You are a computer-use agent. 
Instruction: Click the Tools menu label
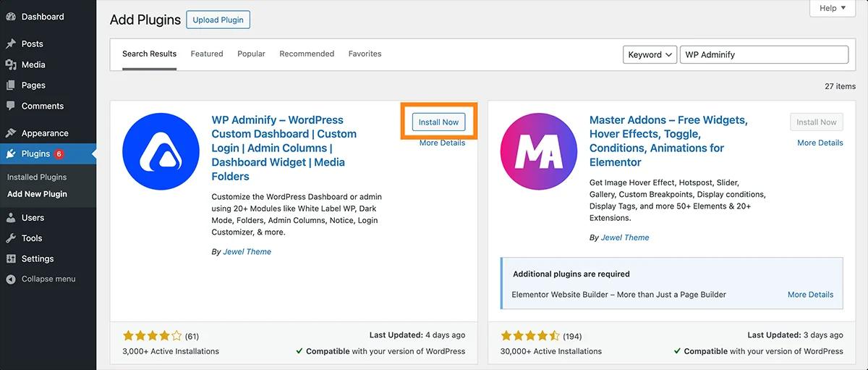pyautogui.click(x=32, y=237)
